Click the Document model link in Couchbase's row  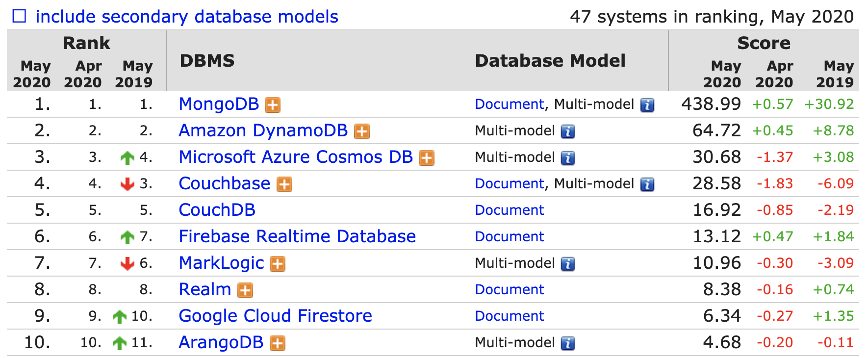(x=509, y=184)
